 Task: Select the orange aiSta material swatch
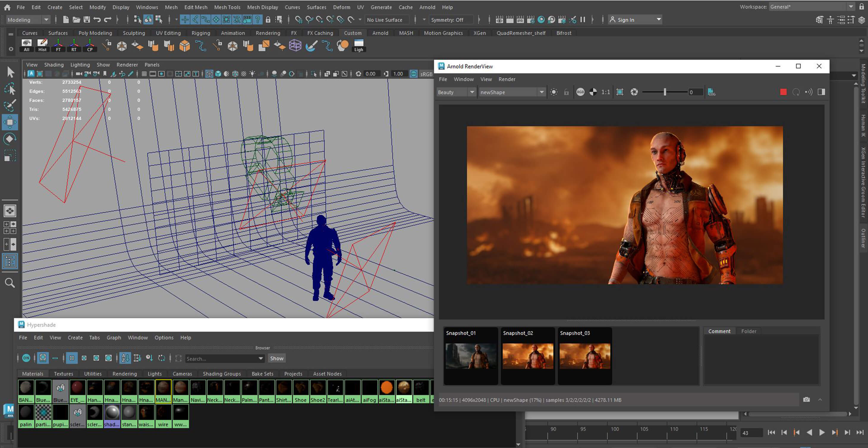386,391
